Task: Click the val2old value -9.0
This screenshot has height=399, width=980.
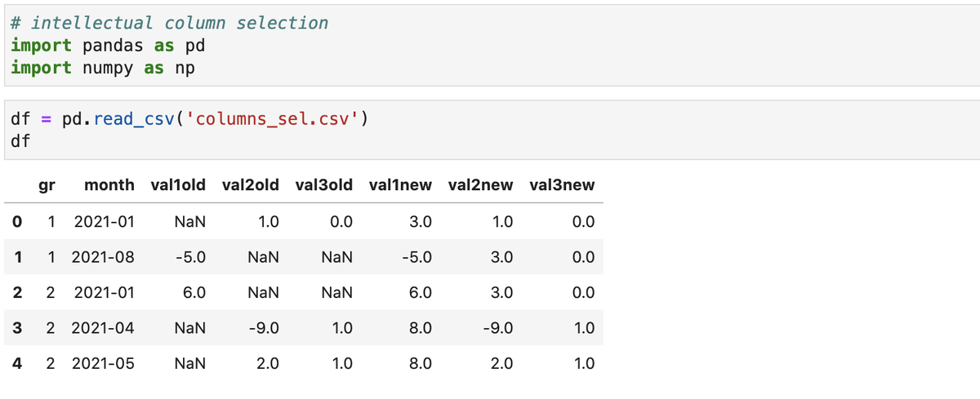Action: point(265,328)
